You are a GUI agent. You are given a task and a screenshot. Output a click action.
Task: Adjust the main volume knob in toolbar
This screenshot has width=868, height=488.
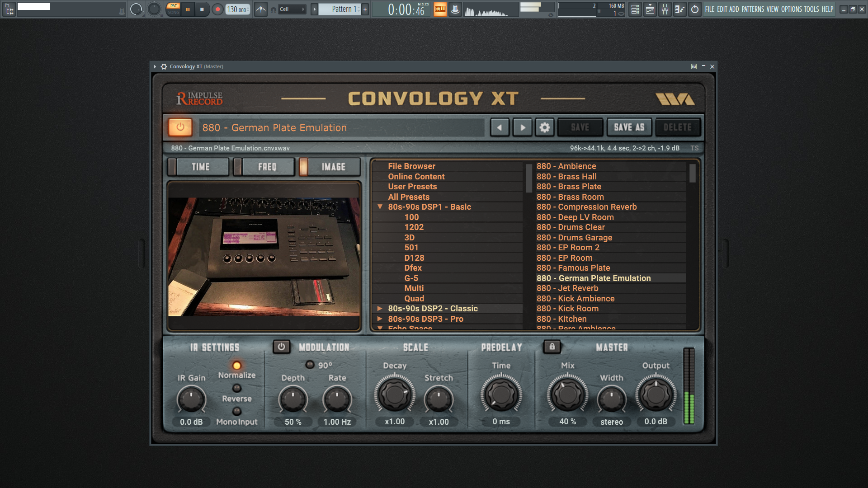tap(136, 9)
